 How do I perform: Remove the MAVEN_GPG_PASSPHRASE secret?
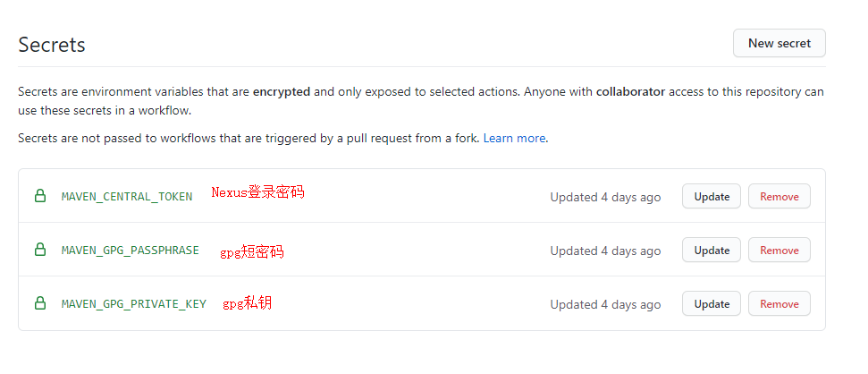pos(779,250)
